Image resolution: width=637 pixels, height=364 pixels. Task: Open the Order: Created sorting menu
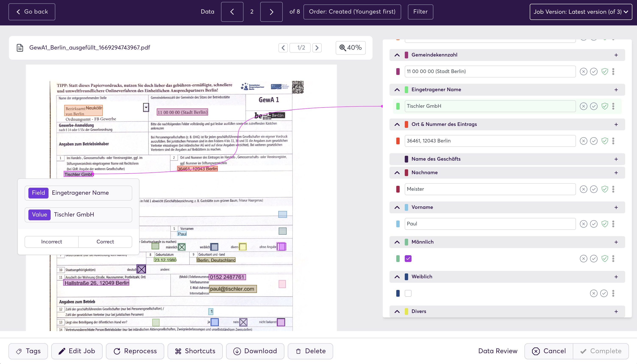[x=352, y=12]
